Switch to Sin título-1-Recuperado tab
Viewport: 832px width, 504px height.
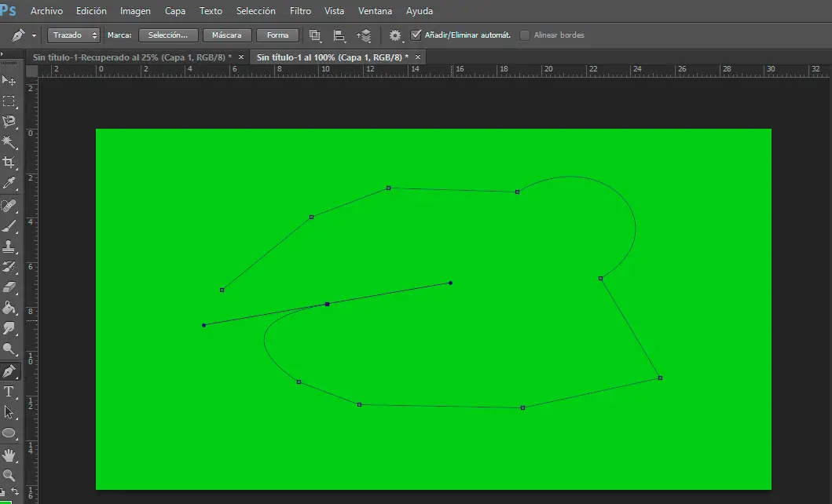coord(131,57)
